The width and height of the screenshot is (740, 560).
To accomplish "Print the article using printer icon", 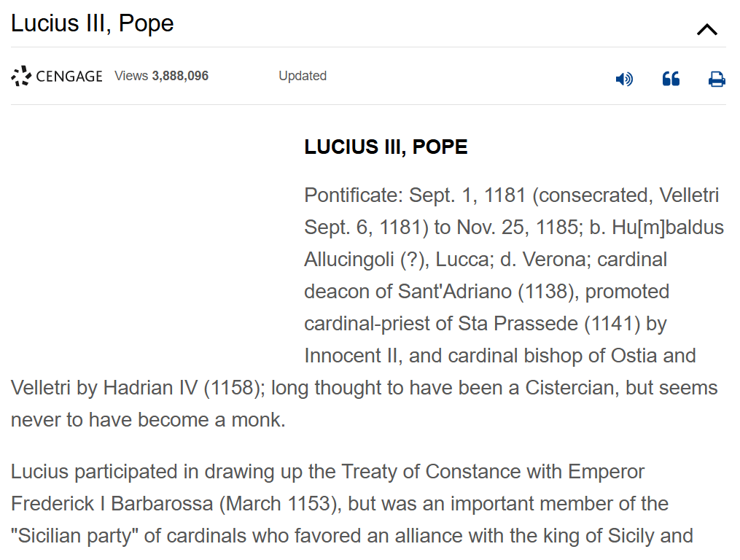I will (717, 79).
